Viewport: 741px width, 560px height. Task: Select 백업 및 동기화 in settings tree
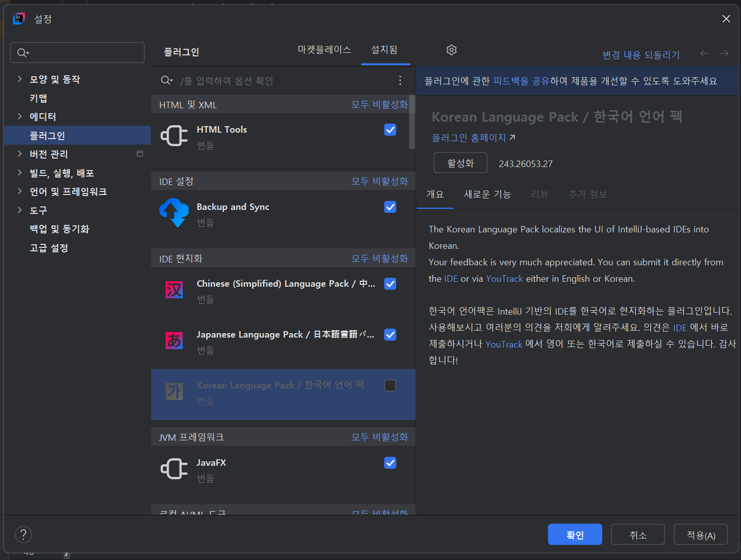click(59, 229)
